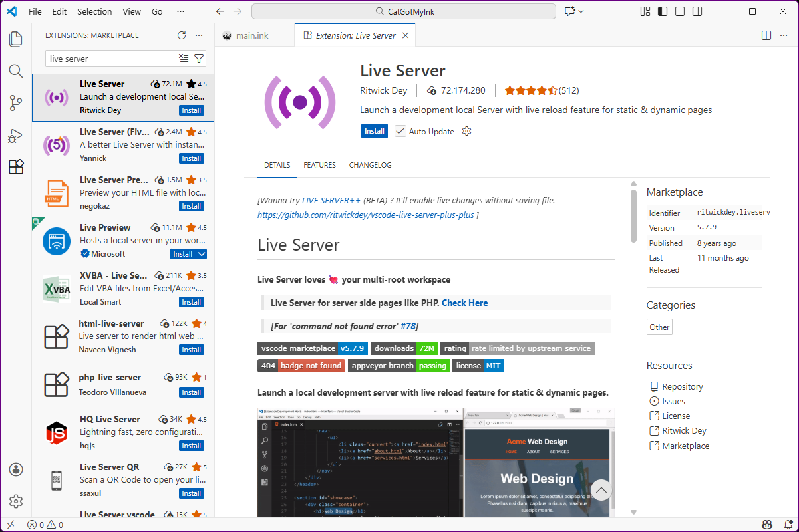Toggle bottom panel visibility

coord(680,11)
